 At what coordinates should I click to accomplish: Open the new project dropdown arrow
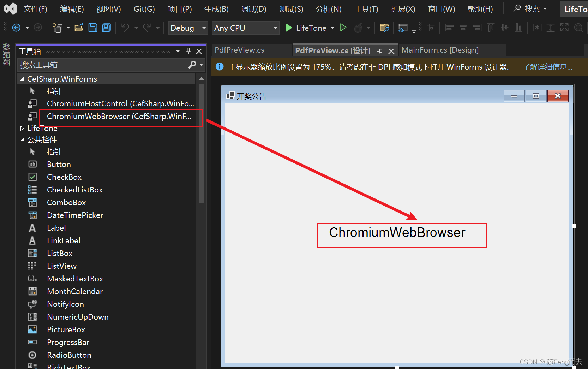pos(68,28)
